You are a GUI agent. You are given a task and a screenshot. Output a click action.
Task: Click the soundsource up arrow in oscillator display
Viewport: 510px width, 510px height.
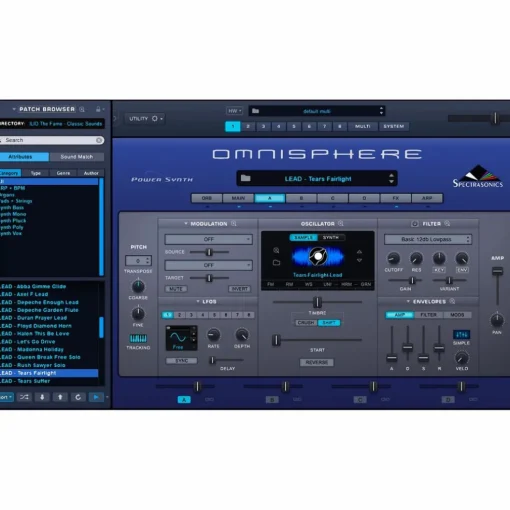(x=359, y=252)
